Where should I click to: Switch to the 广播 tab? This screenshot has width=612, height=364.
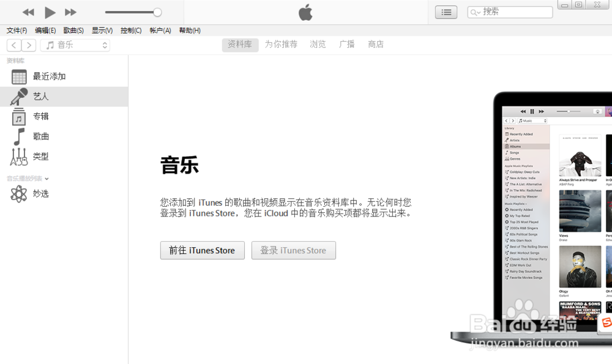346,45
